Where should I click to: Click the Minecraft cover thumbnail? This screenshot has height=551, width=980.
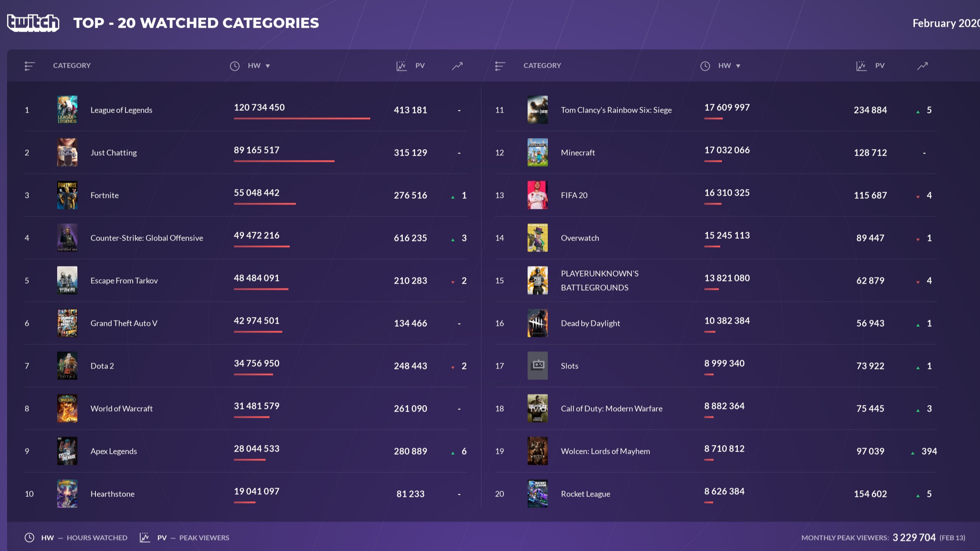tap(538, 152)
